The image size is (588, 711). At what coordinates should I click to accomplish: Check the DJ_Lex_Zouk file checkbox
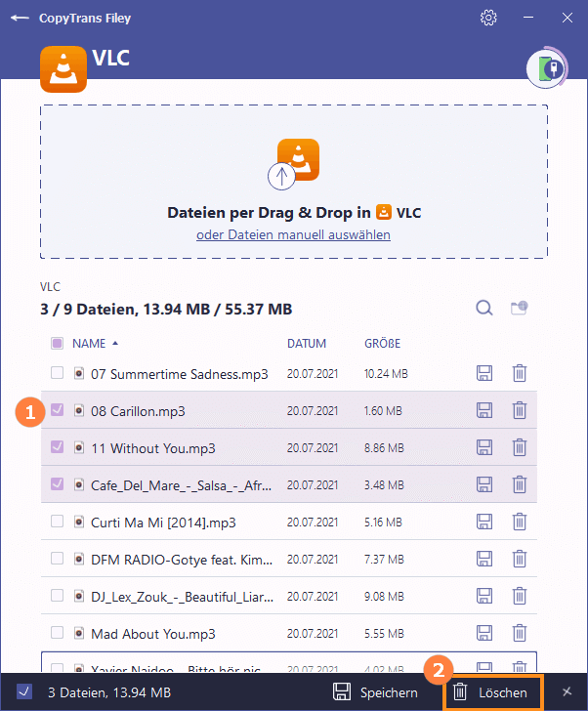click(x=57, y=596)
